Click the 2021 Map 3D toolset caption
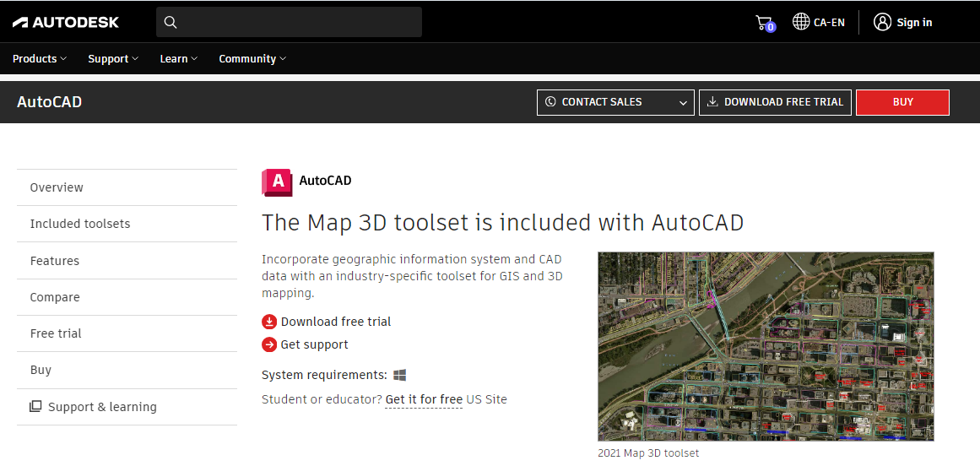 pyautogui.click(x=648, y=452)
